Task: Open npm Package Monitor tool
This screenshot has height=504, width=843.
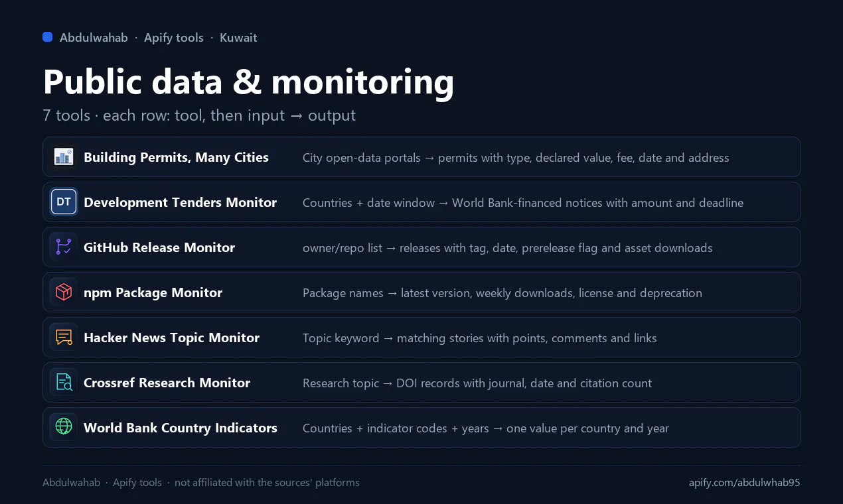Action: pyautogui.click(x=421, y=292)
